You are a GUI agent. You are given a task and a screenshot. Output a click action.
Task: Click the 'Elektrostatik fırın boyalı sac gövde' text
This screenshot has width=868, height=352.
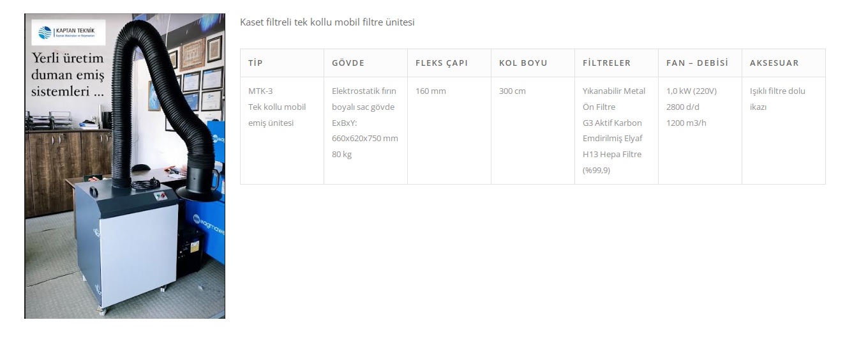363,99
